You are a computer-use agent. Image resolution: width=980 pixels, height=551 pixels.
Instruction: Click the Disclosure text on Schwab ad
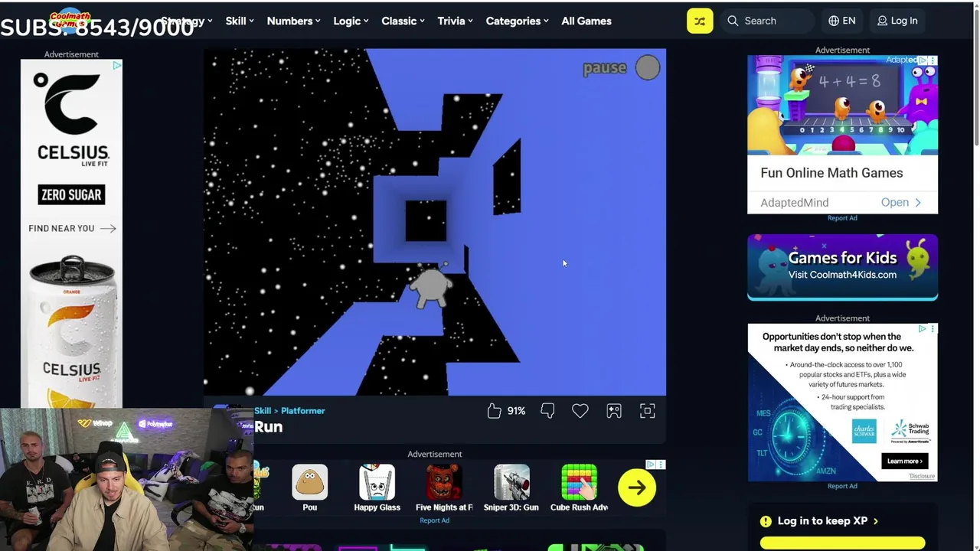tap(922, 476)
